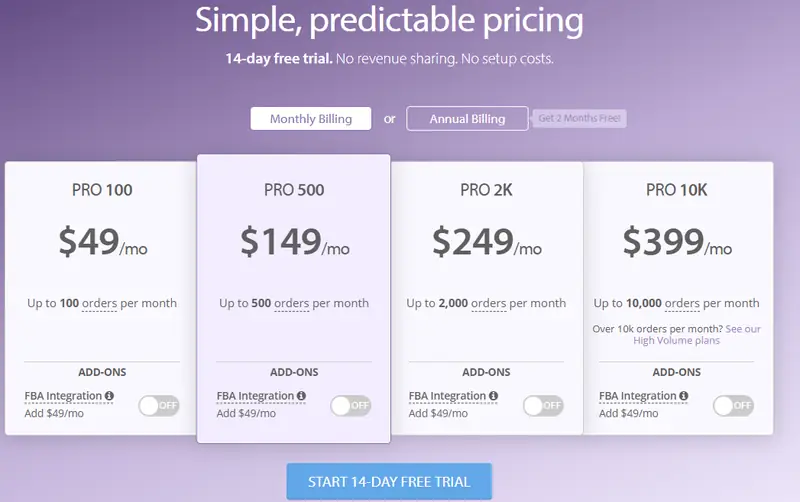Start the 14-day free trial

389,482
